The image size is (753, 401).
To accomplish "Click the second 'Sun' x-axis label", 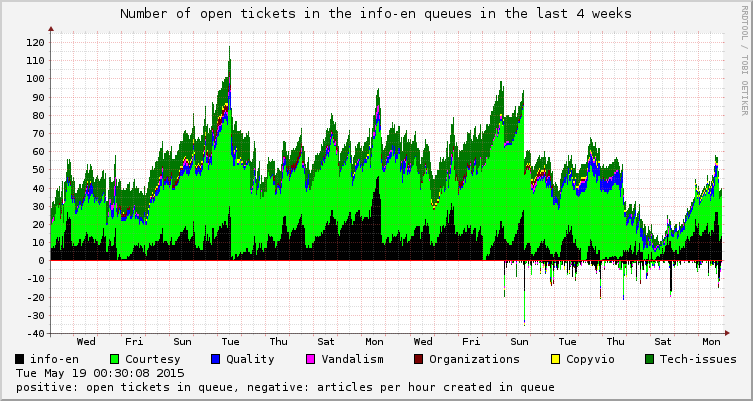I will coord(519,342).
